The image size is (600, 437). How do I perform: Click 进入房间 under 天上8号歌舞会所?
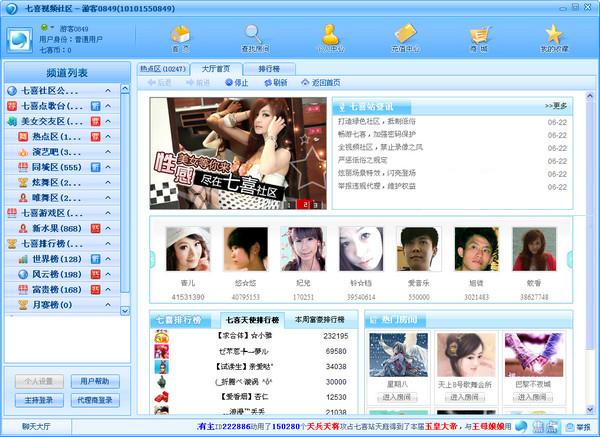[465, 397]
